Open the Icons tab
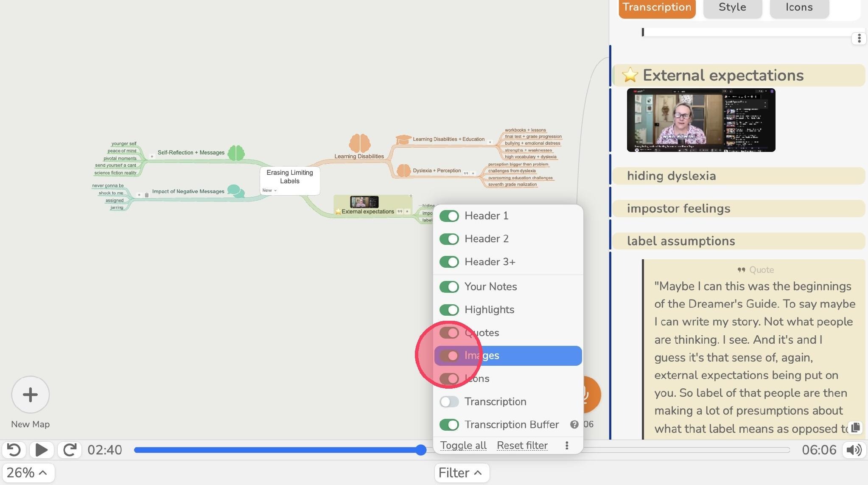The image size is (868, 485). (799, 7)
